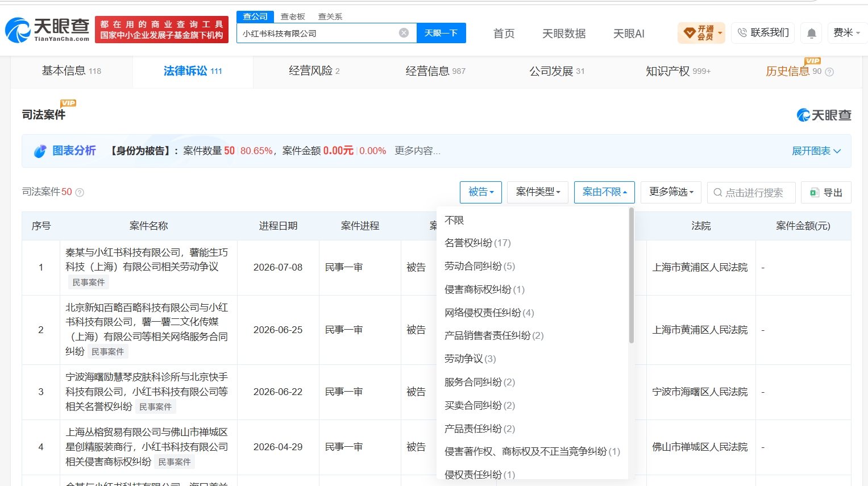The height and width of the screenshot is (486, 868).
Task: Clear the company search field
Action: pyautogui.click(x=404, y=33)
